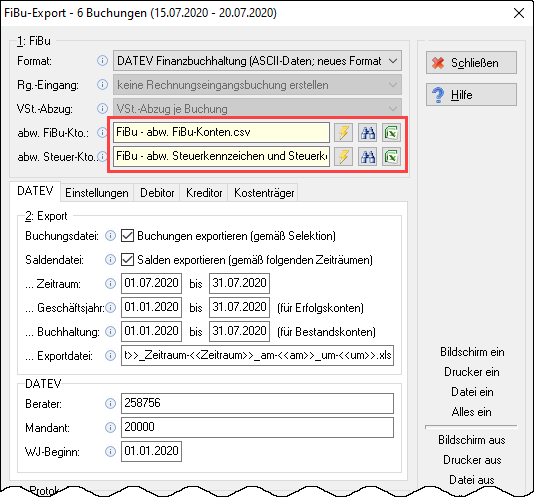Click the Hilfe button
The height and width of the screenshot is (498, 534).
[x=471, y=95]
